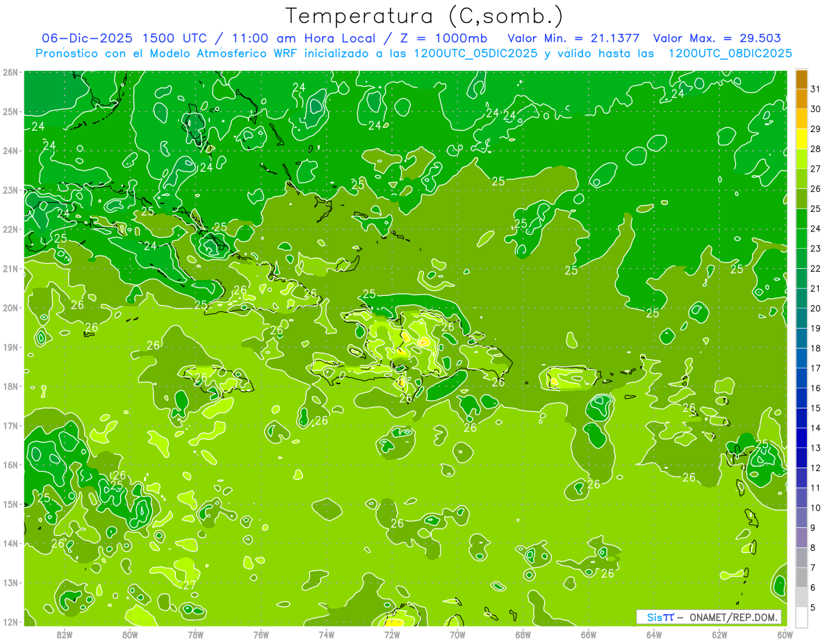This screenshot has height=644, width=834.
Task: Click the 70W longitude axis label
Action: click(x=457, y=634)
